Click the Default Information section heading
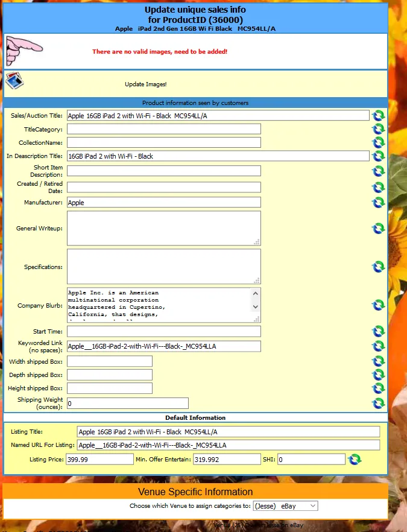 [x=195, y=417]
